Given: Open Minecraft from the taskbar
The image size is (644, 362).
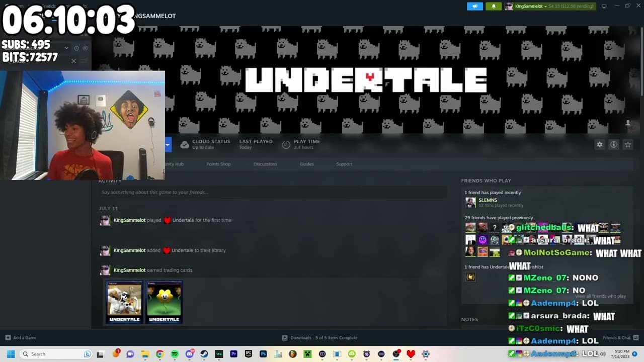Looking at the screenshot, I should coord(307,354).
